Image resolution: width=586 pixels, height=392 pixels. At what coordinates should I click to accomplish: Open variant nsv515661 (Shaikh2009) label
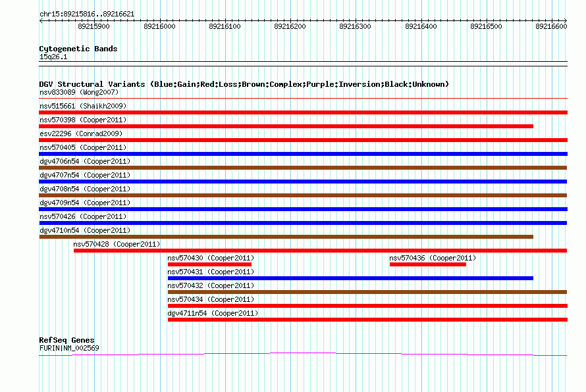point(83,106)
